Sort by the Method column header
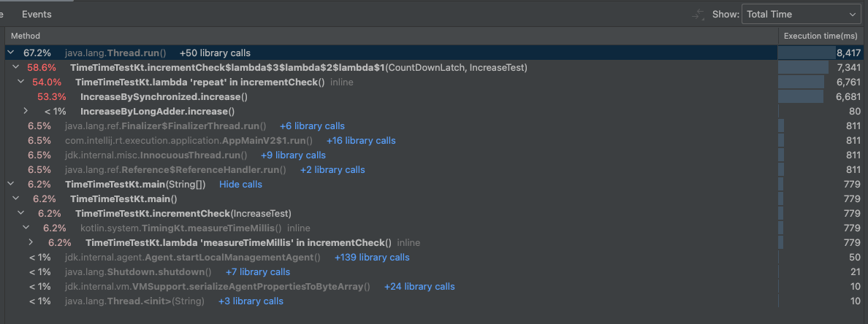Viewport: 868px width, 324px height. (x=26, y=36)
